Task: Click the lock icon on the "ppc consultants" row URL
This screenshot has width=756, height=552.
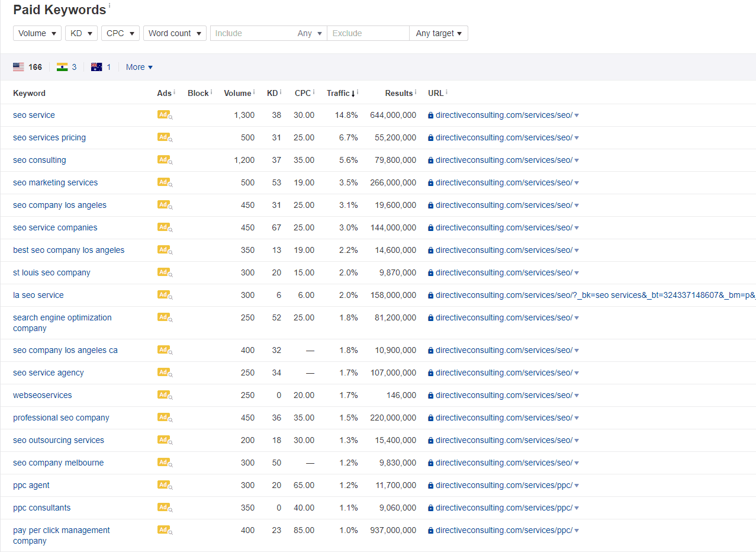Action: (x=430, y=507)
